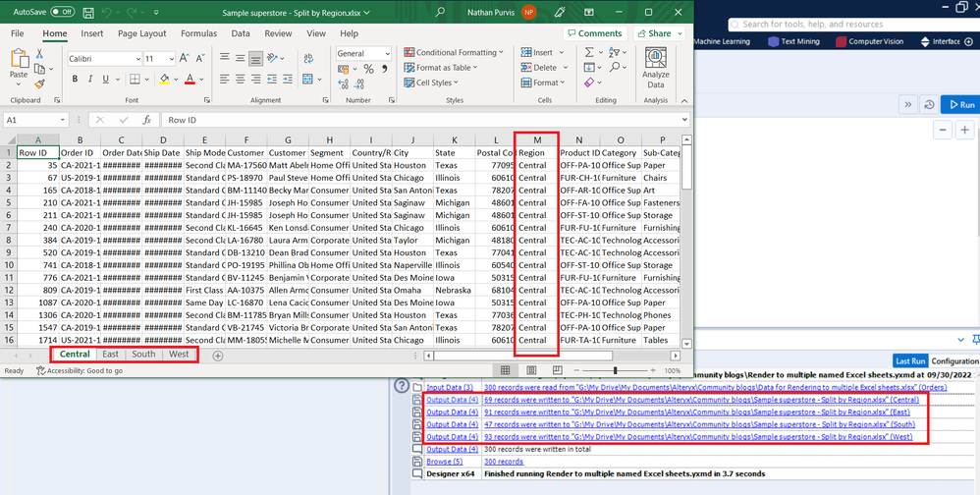Switch to Page Layout ribbon tab
980x495 pixels.
[141, 33]
